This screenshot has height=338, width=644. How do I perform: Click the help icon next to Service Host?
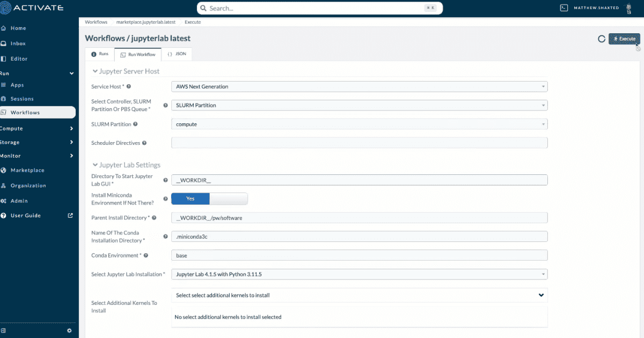[128, 86]
